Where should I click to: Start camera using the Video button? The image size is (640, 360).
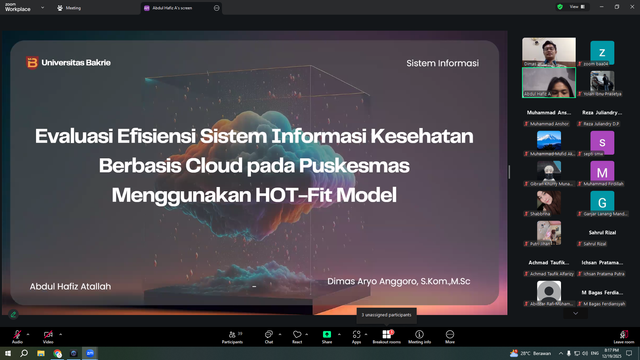point(48,337)
